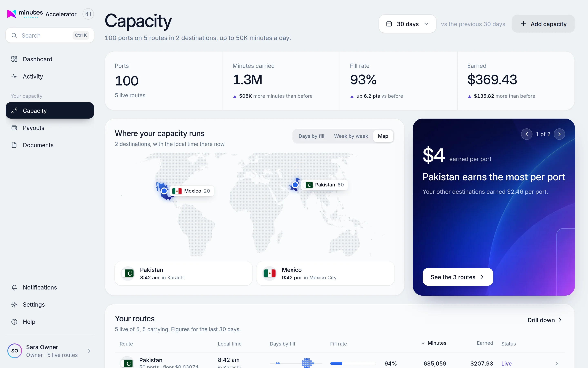Open Dashboard from sidebar

[50, 59]
